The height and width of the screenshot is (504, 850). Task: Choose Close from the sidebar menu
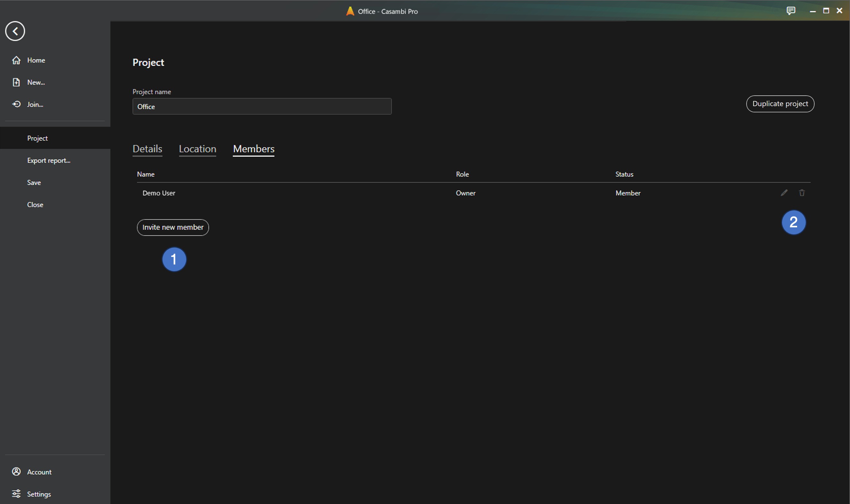click(x=35, y=204)
